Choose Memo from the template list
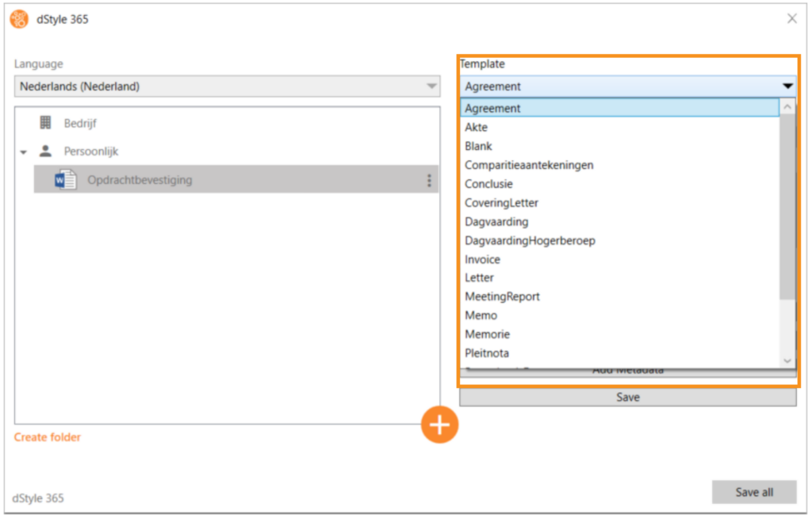This screenshot has height=519, width=812. (x=620, y=315)
